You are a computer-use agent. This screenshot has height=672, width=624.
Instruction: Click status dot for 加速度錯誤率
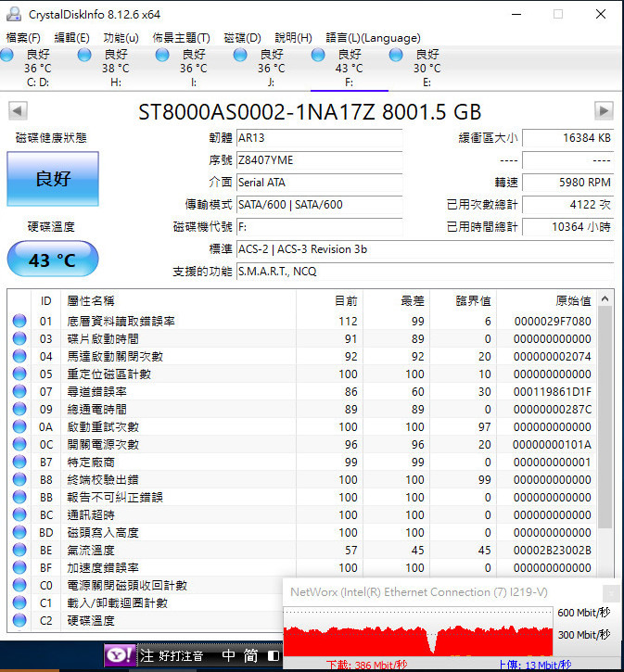click(x=19, y=567)
